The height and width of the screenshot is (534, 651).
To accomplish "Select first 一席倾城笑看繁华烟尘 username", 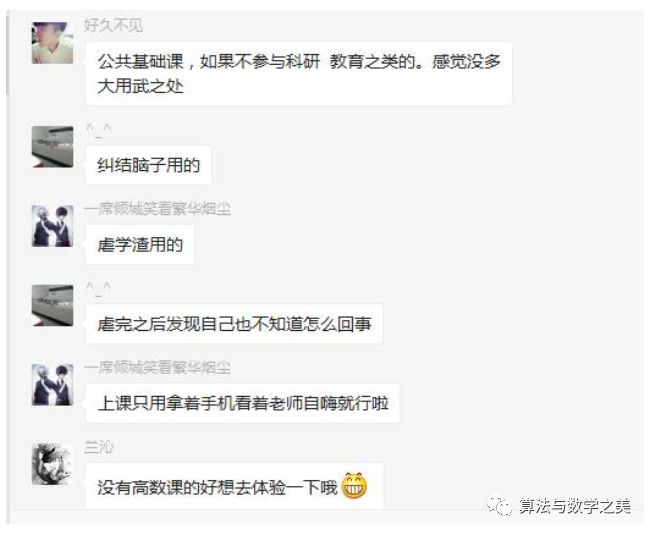I will coord(157,209).
